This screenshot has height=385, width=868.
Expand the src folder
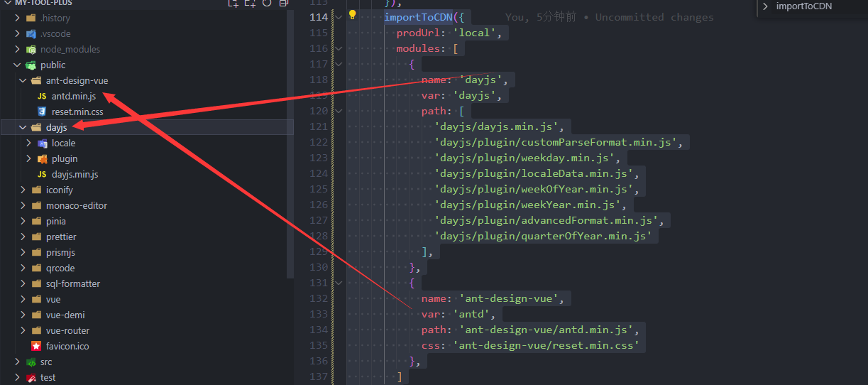18,362
